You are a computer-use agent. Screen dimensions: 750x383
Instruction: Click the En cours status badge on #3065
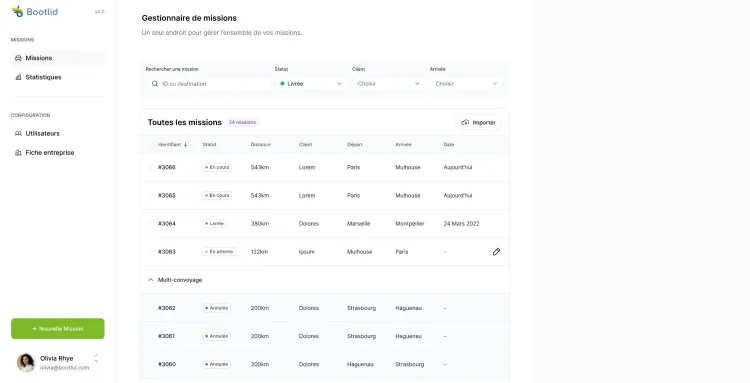(x=217, y=196)
